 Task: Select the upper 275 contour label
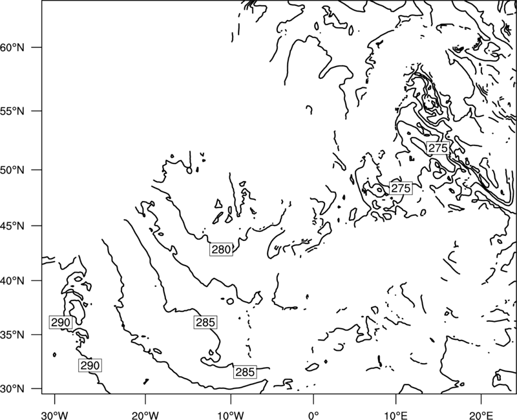tap(438, 148)
